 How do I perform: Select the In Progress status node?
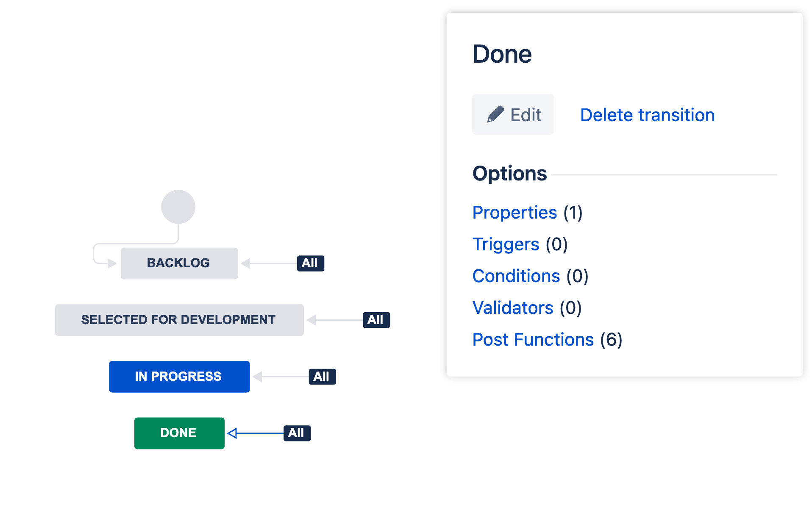pyautogui.click(x=179, y=377)
